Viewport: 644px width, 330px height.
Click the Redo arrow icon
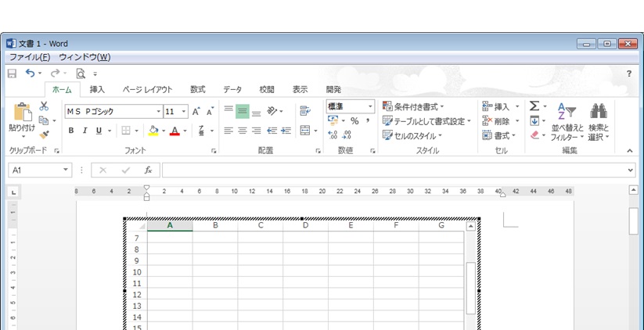pos(55,73)
